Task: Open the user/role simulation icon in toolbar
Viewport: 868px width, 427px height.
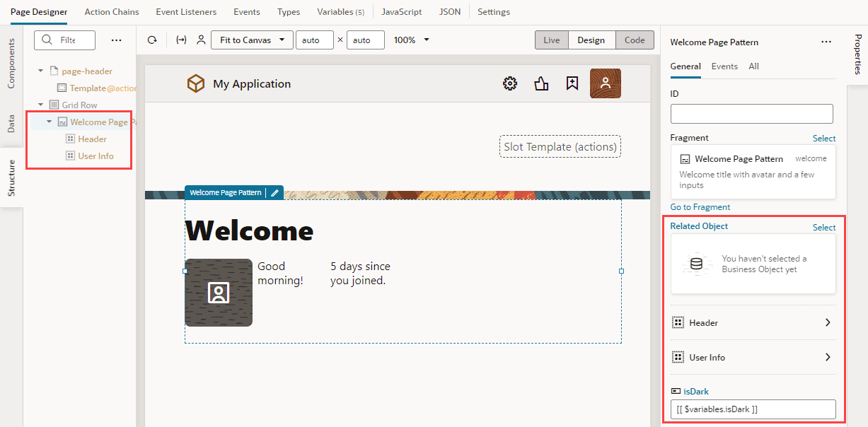Action: tap(201, 40)
